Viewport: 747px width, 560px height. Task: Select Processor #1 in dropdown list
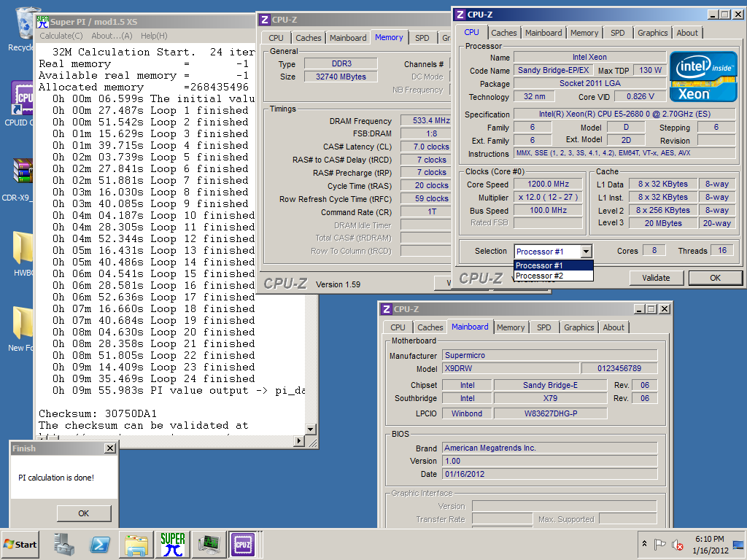(554, 265)
